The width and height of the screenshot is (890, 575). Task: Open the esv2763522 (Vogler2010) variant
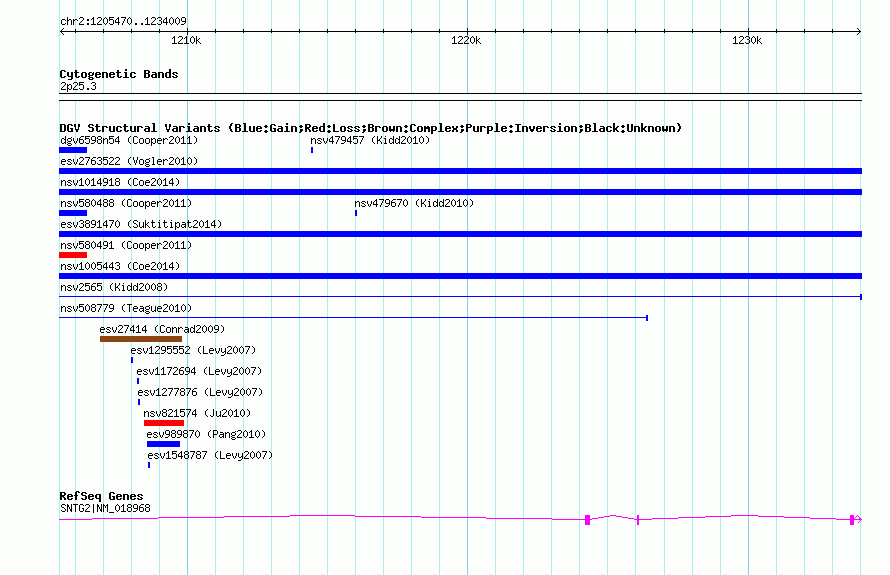[129, 161]
